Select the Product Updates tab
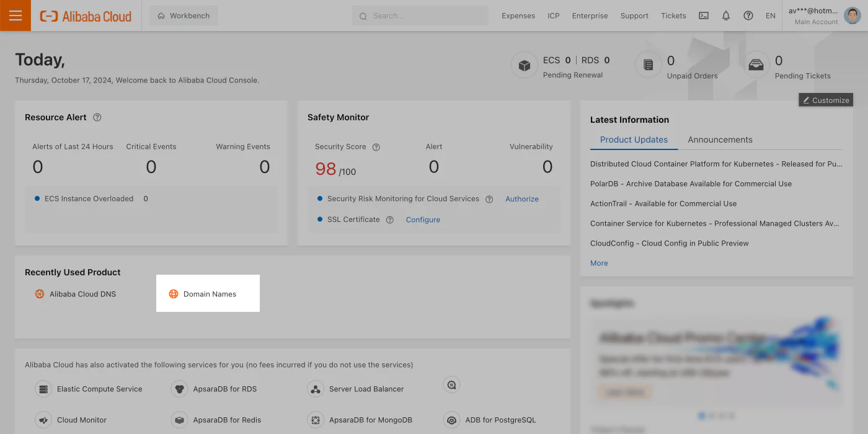The width and height of the screenshot is (868, 434). pyautogui.click(x=634, y=139)
